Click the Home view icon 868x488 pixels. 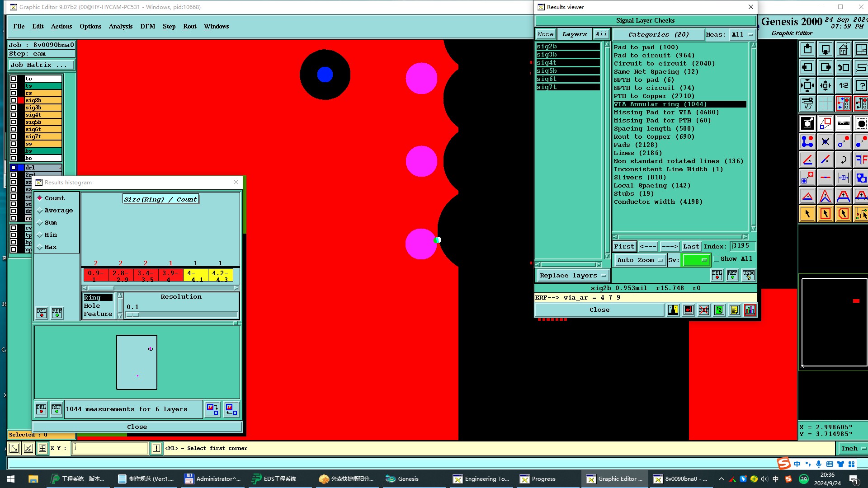coord(843,49)
